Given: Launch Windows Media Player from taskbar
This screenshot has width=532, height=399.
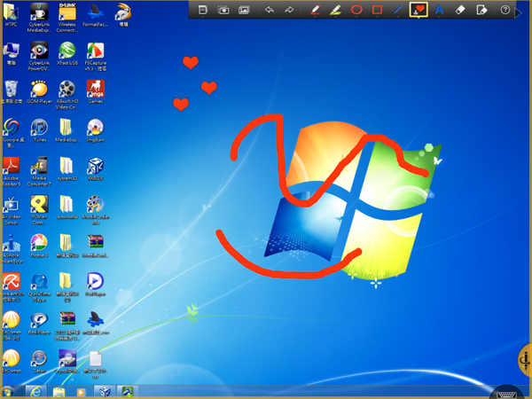Looking at the screenshot, I should click(x=81, y=393).
